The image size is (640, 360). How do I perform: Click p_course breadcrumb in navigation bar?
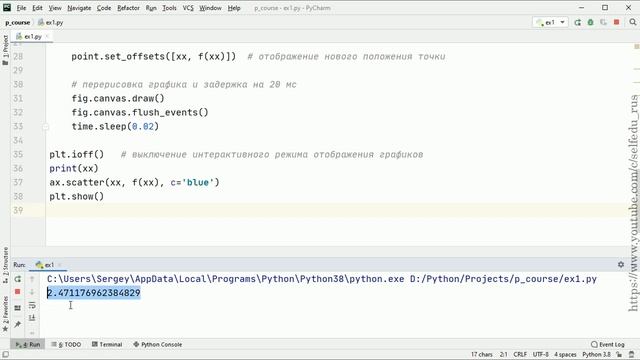(x=18, y=22)
